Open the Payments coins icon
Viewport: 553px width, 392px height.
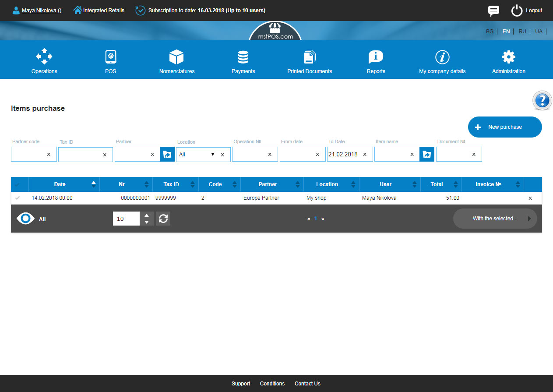pyautogui.click(x=243, y=57)
